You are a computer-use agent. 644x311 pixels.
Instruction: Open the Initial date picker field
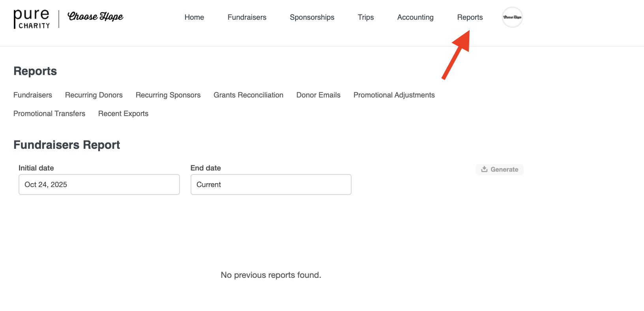pyautogui.click(x=99, y=185)
